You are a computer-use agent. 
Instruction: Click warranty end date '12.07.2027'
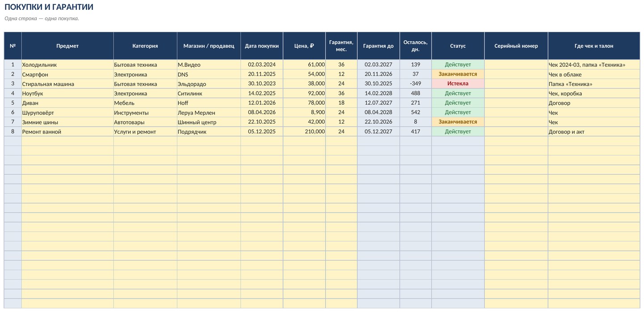378,103
